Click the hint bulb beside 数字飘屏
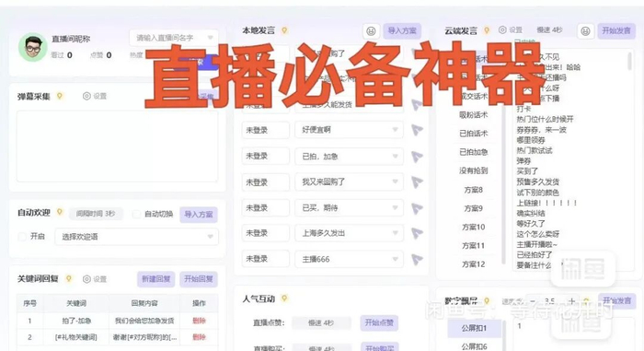The width and height of the screenshot is (644, 351). point(487,301)
